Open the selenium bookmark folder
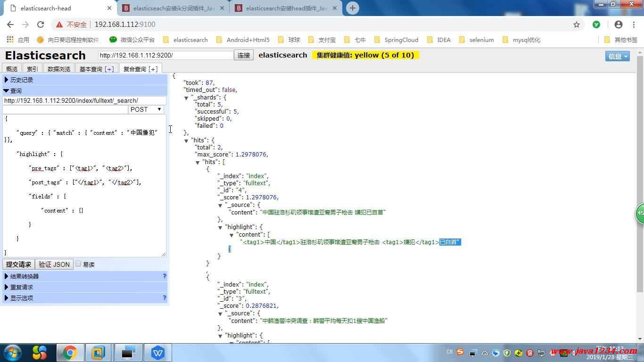Screen dimensions: 644x362 tap(476, 40)
